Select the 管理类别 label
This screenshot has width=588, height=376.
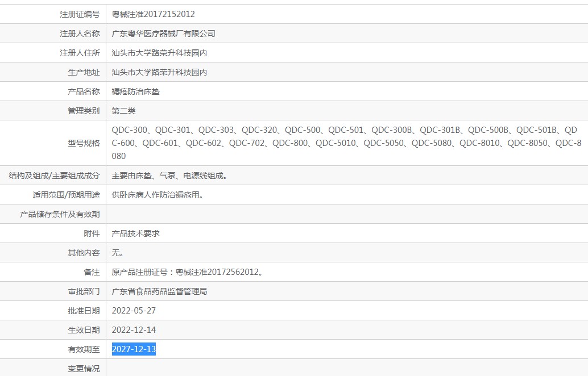coord(84,111)
